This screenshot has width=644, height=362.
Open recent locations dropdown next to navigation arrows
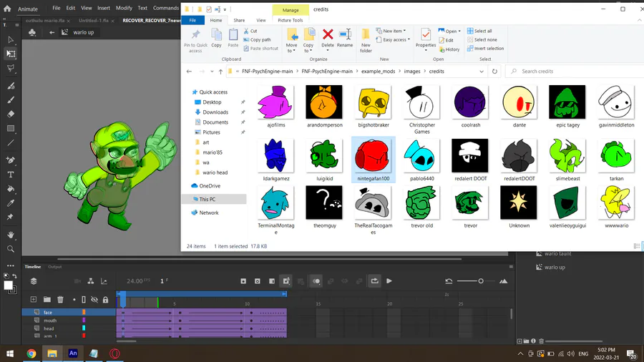(212, 72)
